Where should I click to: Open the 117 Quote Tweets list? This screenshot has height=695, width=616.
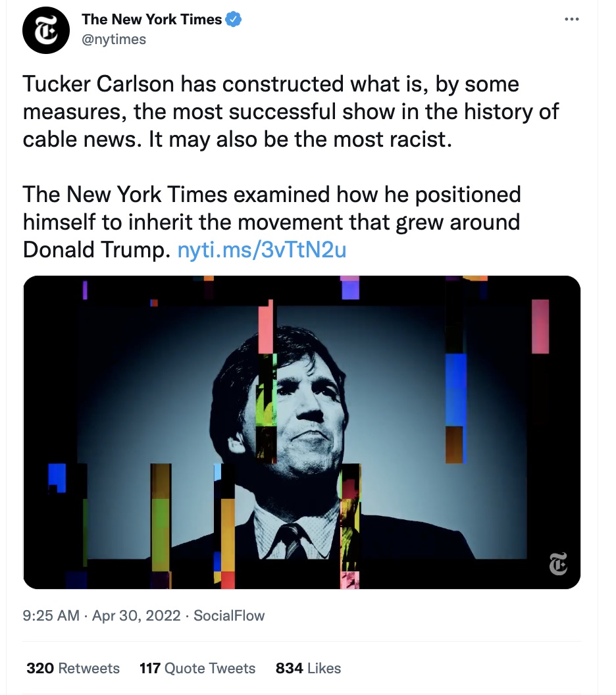click(x=197, y=669)
